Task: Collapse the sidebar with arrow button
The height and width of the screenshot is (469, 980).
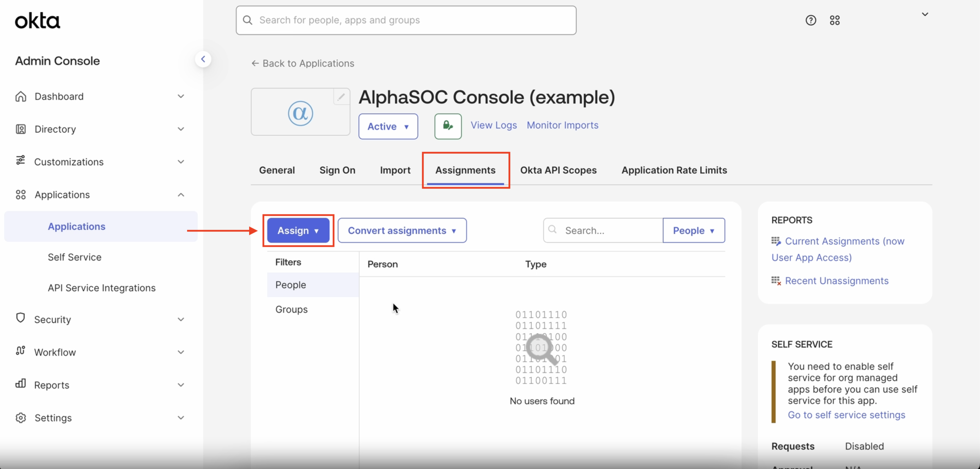Action: click(x=203, y=59)
